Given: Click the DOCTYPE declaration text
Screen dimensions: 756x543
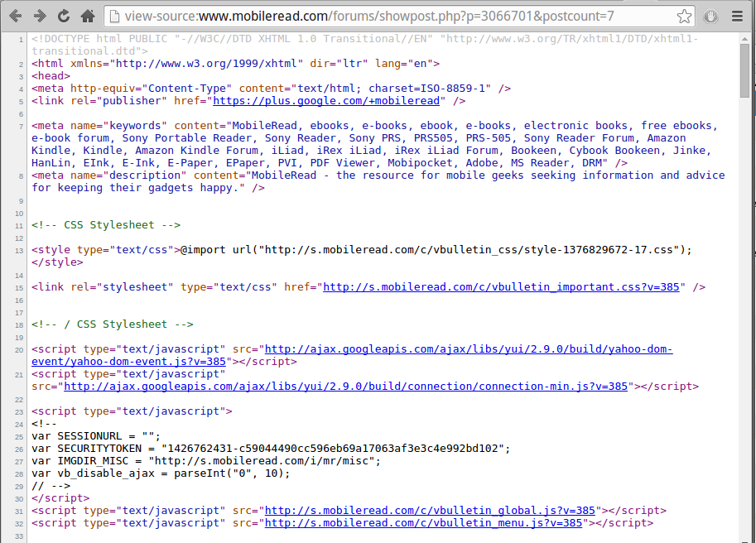Looking at the screenshot, I should point(364,45).
